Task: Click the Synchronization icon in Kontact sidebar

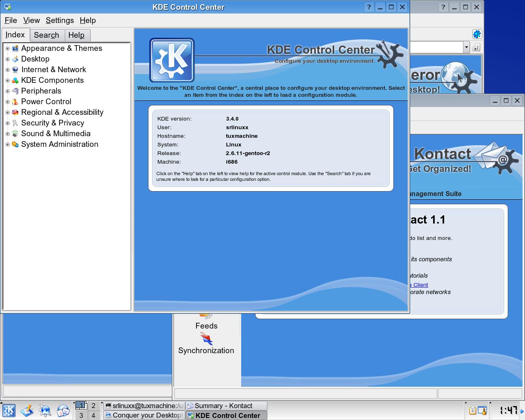Action: pyautogui.click(x=206, y=339)
